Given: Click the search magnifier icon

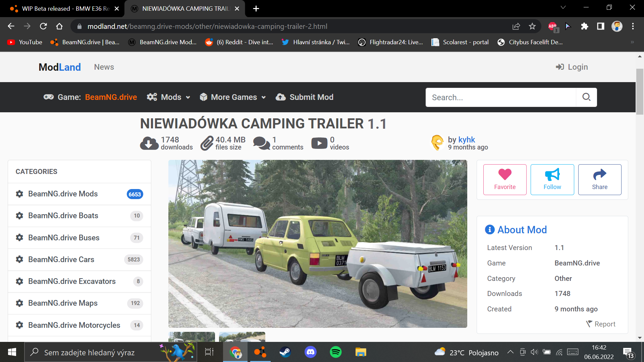Looking at the screenshot, I should click(586, 97).
